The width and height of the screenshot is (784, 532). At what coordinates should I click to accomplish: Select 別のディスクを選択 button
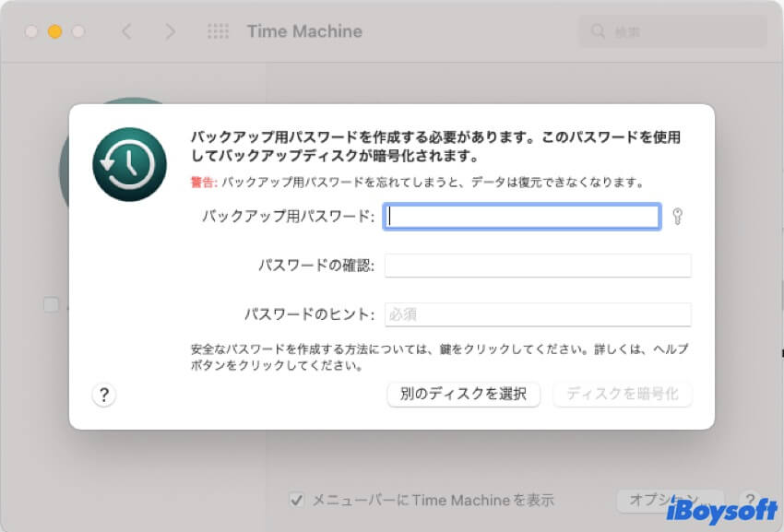[x=462, y=395]
